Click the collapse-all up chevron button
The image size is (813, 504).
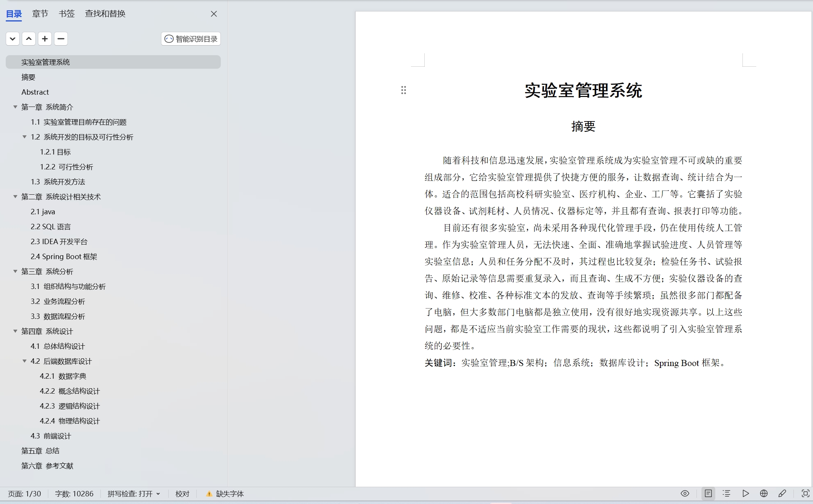(29, 39)
